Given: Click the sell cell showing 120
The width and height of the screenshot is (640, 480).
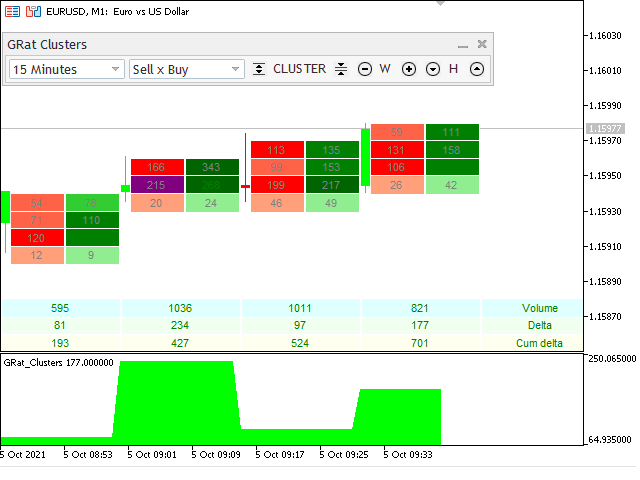Looking at the screenshot, I should pyautogui.click(x=37, y=238).
